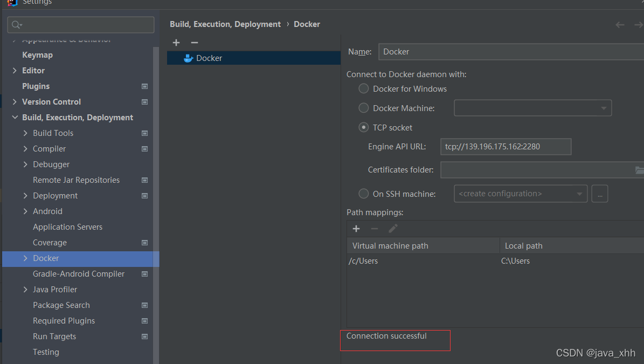This screenshot has width=644, height=364.
Task: Open Gradle-Android Compiler settings
Action: pyautogui.click(x=78, y=274)
